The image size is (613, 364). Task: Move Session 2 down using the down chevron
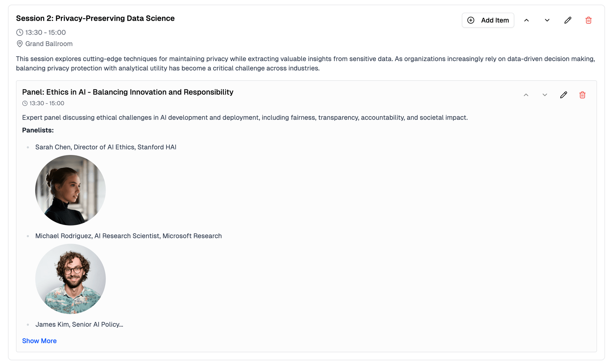547,20
